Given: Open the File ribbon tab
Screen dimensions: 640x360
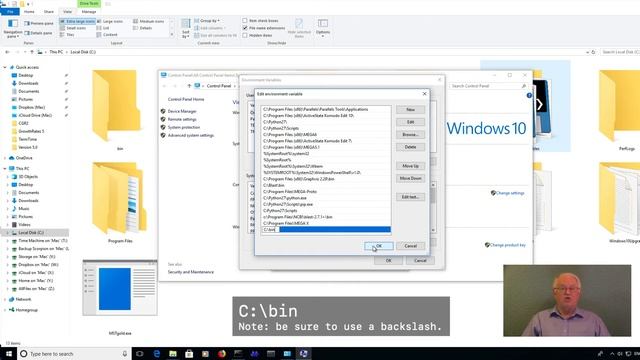Looking at the screenshot, I should tap(10, 12).
